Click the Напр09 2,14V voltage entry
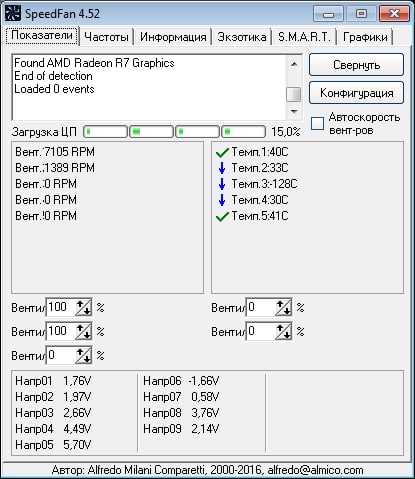This screenshot has width=415, height=479. point(181,429)
